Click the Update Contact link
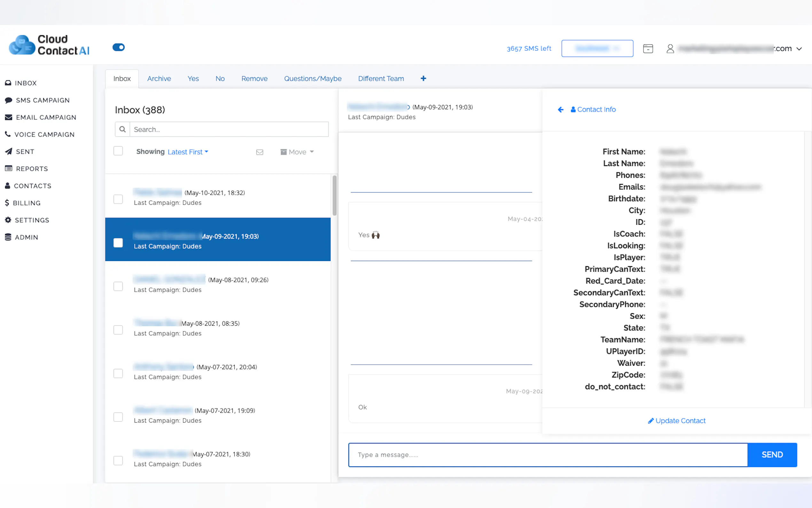This screenshot has height=508, width=812. click(676, 421)
